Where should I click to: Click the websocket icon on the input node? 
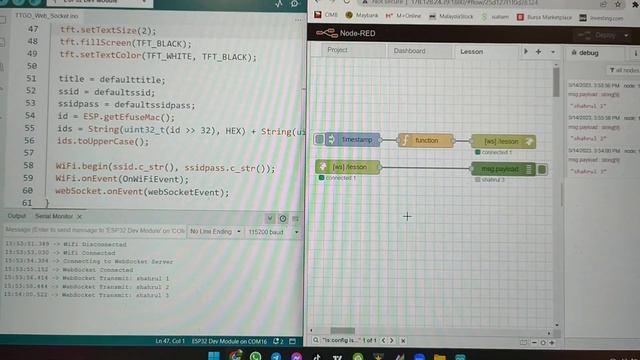coord(322,167)
